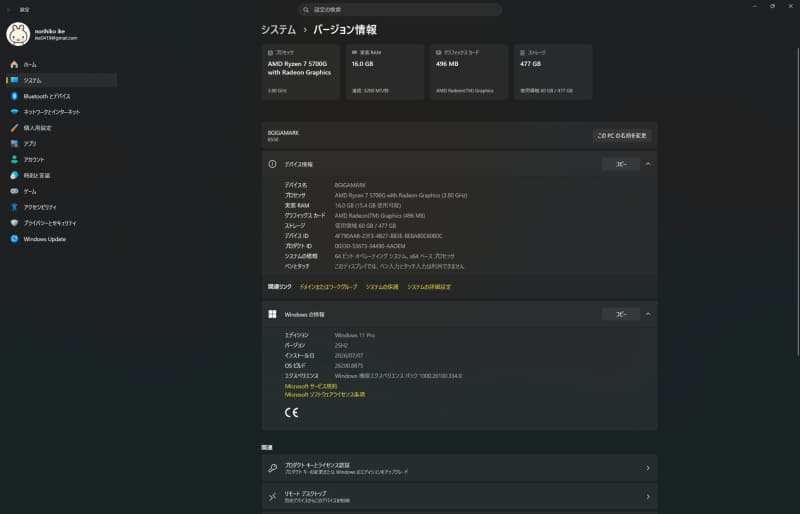This screenshot has width=800, height=514.
Task: Click the info circle icon beside デバイス情報
Action: (272, 164)
